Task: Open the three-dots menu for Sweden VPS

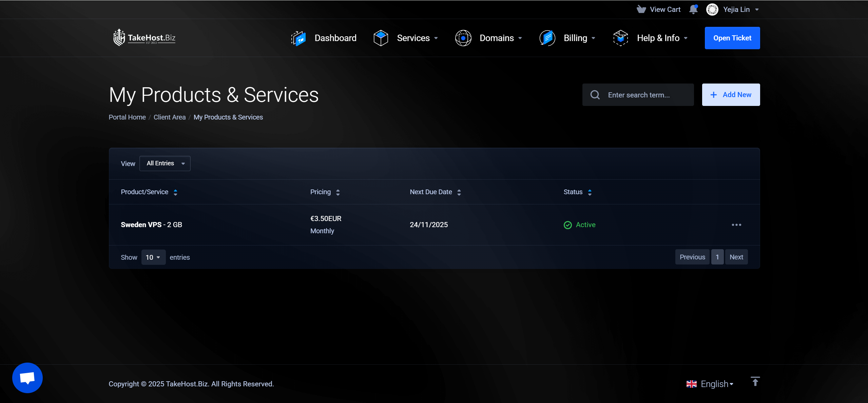Action: click(x=736, y=225)
